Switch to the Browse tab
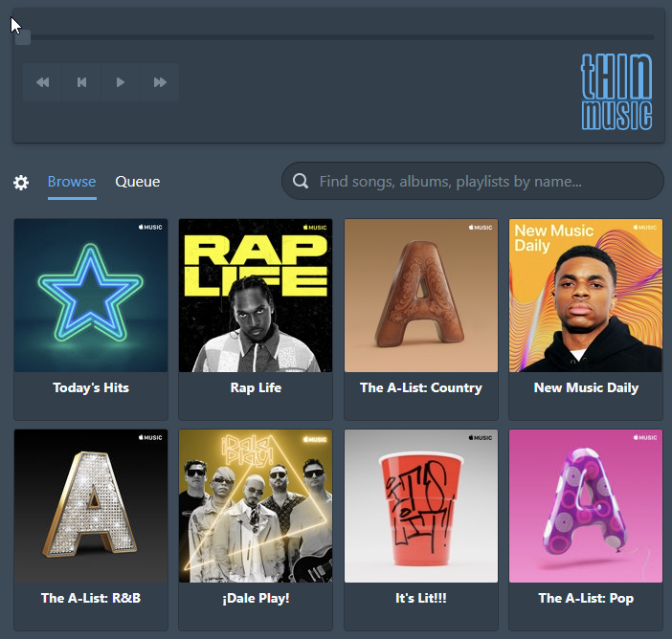The image size is (672, 639). coord(72,182)
